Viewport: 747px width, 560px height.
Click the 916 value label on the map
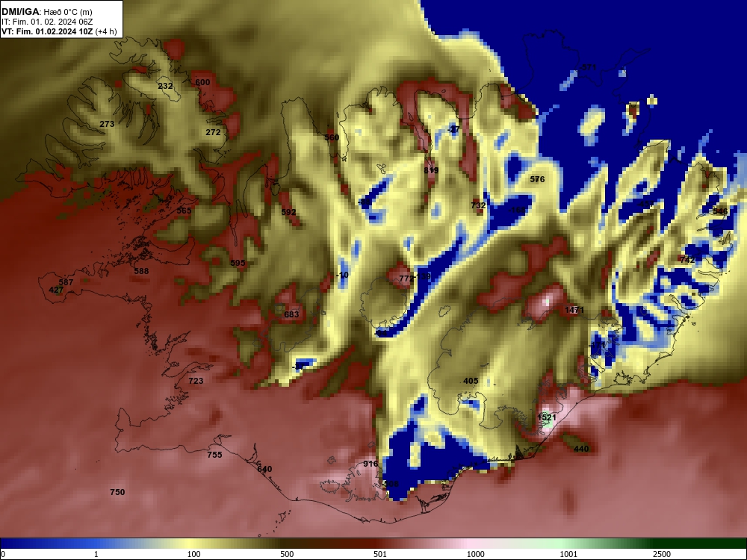point(371,464)
